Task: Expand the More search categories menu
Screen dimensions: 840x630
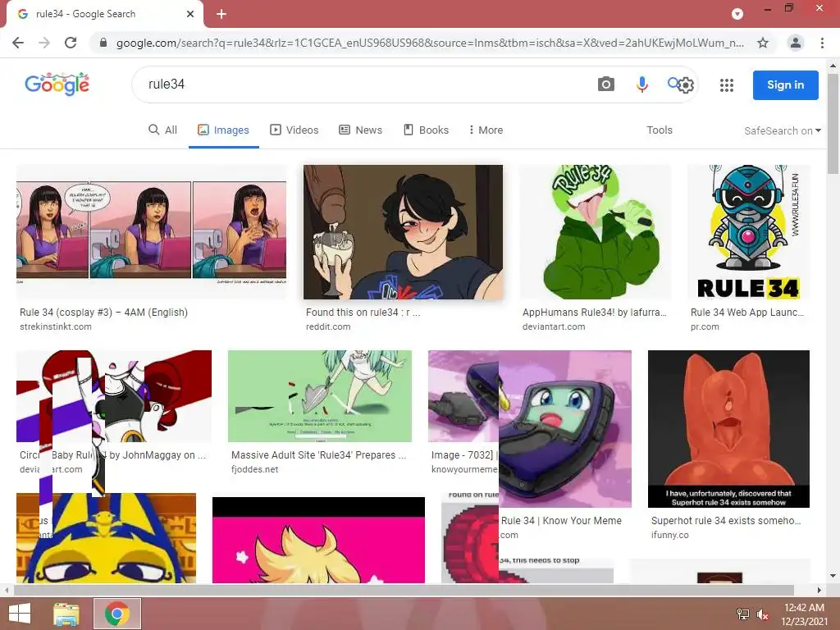Action: point(486,130)
